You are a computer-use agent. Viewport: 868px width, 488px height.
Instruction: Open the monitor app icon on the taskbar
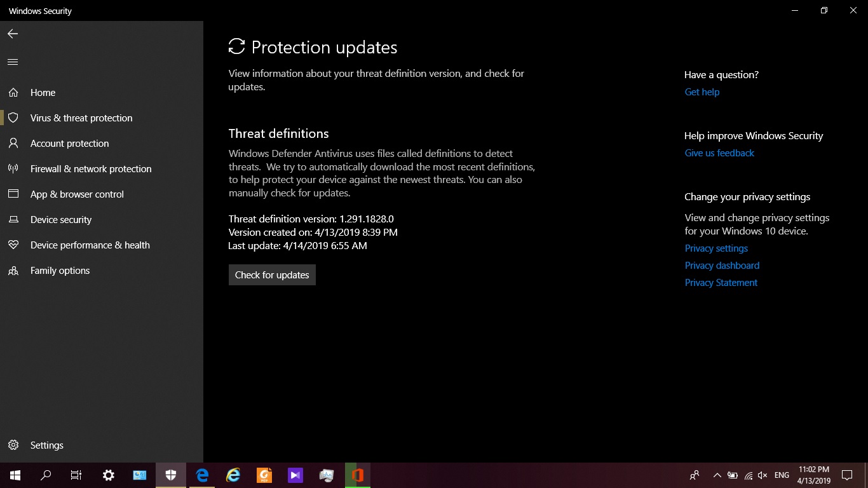327,475
